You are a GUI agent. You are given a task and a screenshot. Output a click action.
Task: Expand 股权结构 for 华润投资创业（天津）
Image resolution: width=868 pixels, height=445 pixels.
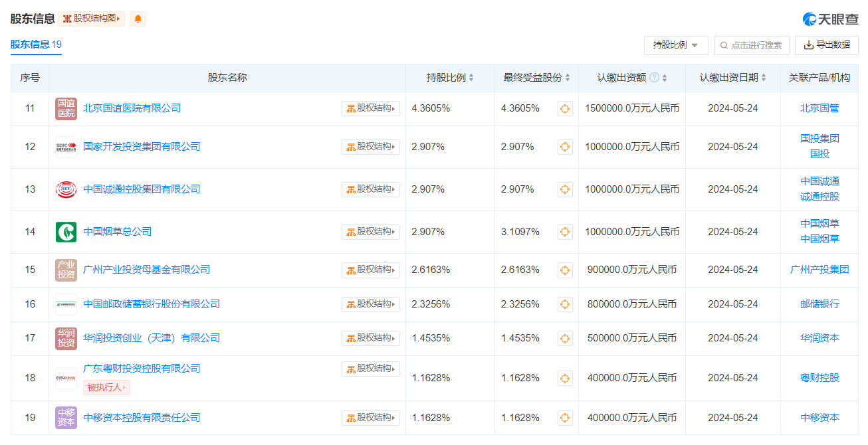click(371, 338)
